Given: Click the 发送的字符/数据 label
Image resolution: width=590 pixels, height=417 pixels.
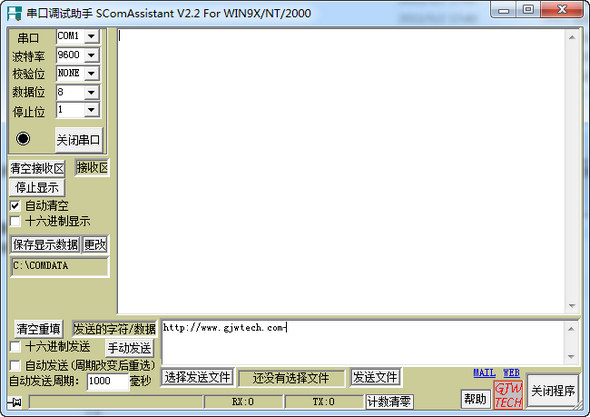Looking at the screenshot, I should (114, 329).
